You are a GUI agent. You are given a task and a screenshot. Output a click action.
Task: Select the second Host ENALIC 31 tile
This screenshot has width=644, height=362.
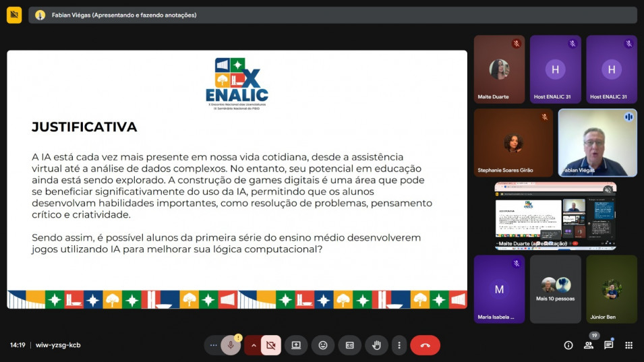[612, 69]
